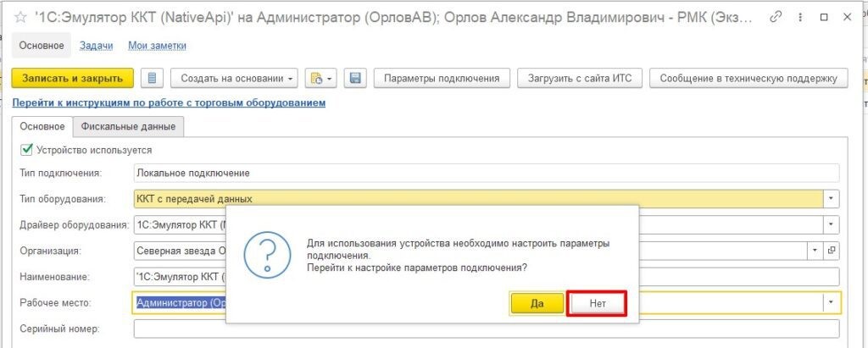Follow the trade equipment instructions link

pyautogui.click(x=169, y=103)
